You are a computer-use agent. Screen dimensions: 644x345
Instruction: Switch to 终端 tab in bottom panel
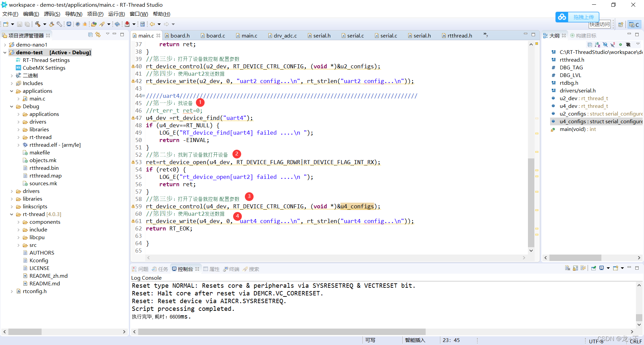coord(231,269)
